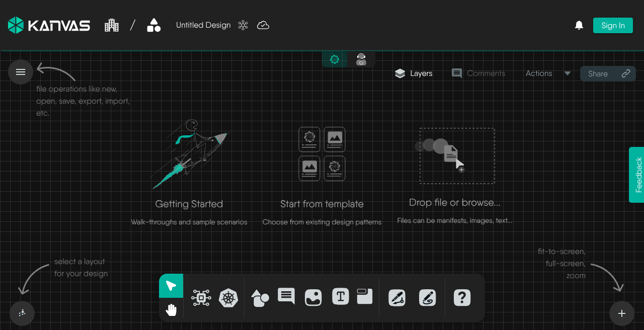
Task: Open the organization building icon
Action: click(x=112, y=25)
